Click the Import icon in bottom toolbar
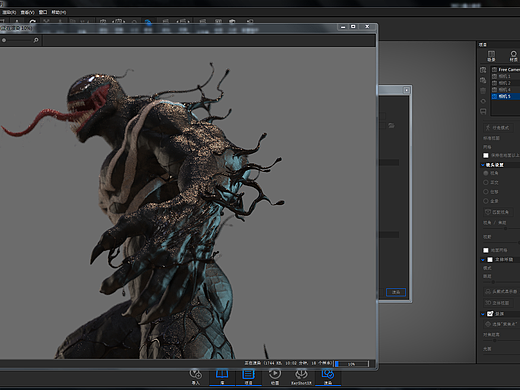The width and height of the screenshot is (520, 390). click(196, 374)
